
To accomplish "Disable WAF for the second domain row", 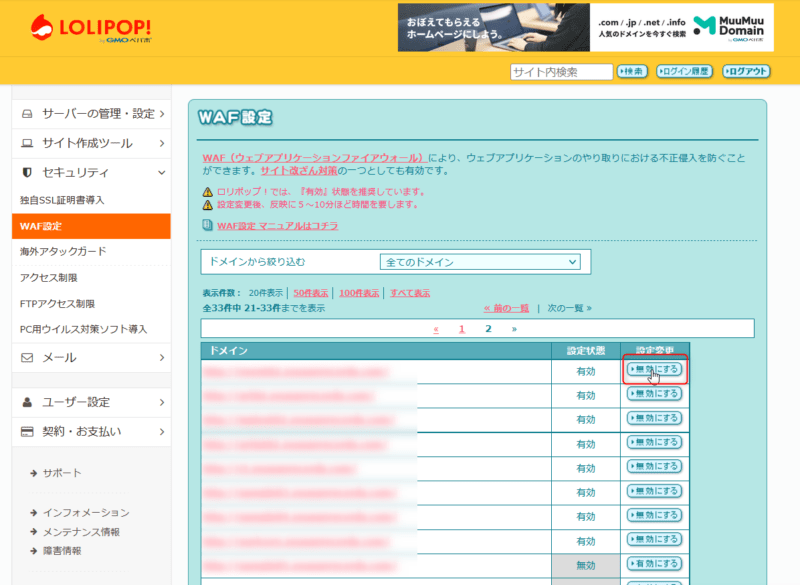I will pos(654,394).
